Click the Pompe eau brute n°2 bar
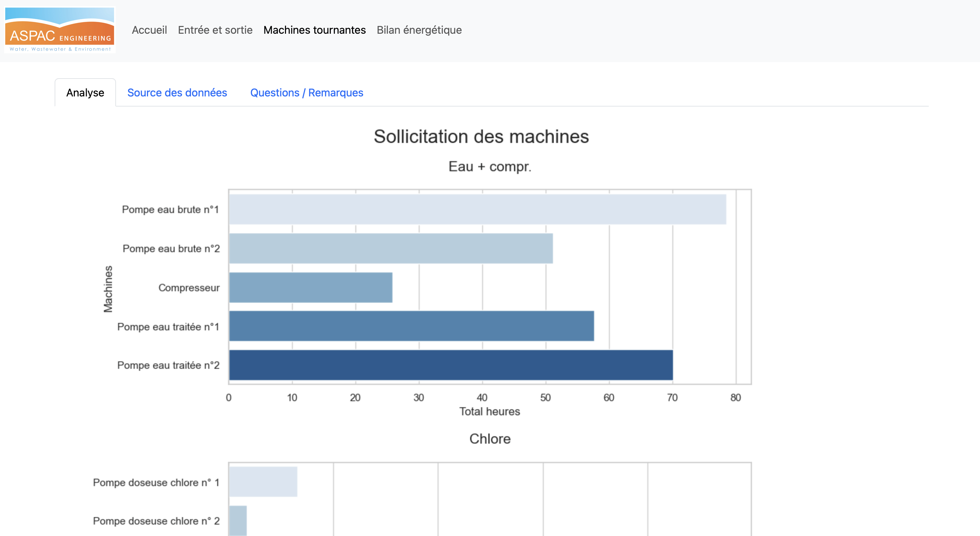The width and height of the screenshot is (980, 536). tap(391, 248)
